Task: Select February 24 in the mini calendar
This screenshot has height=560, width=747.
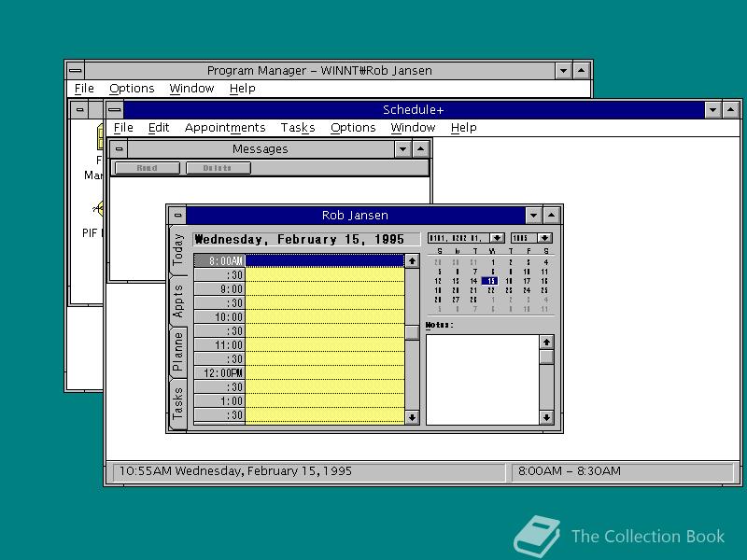Action: (x=527, y=290)
